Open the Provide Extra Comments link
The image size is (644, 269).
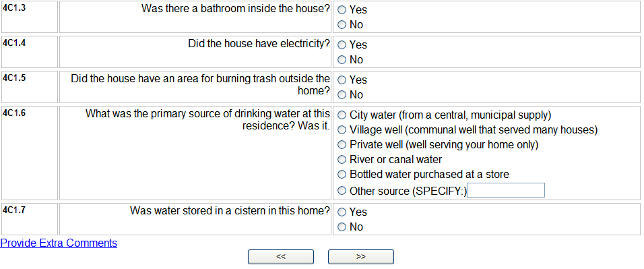coord(59,243)
